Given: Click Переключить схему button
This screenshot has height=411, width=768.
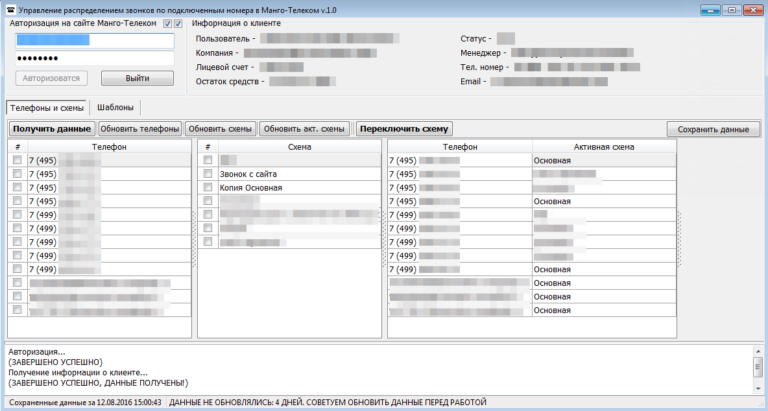Looking at the screenshot, I should point(405,129).
